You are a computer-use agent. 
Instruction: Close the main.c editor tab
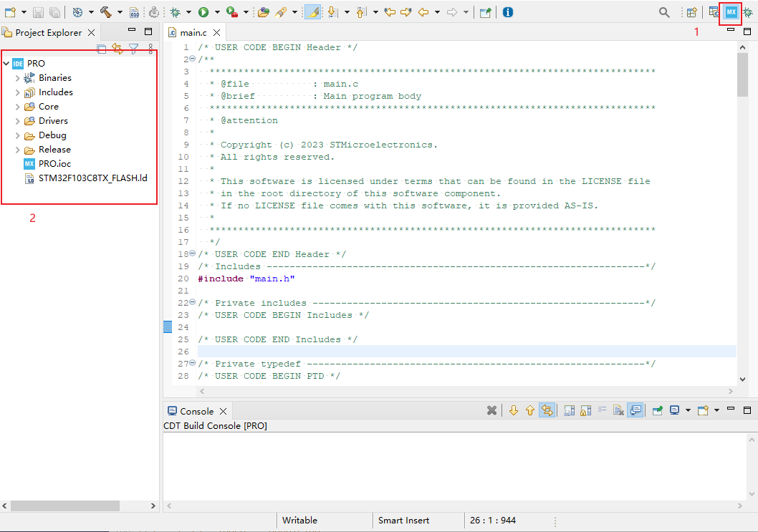217,33
